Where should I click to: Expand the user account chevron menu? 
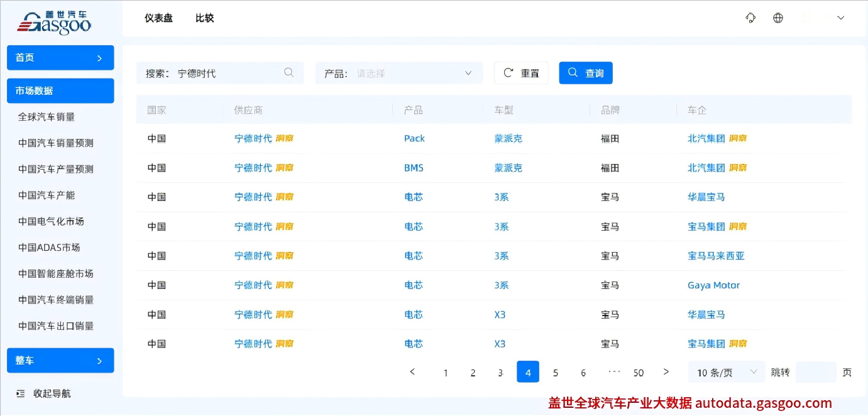coord(840,18)
